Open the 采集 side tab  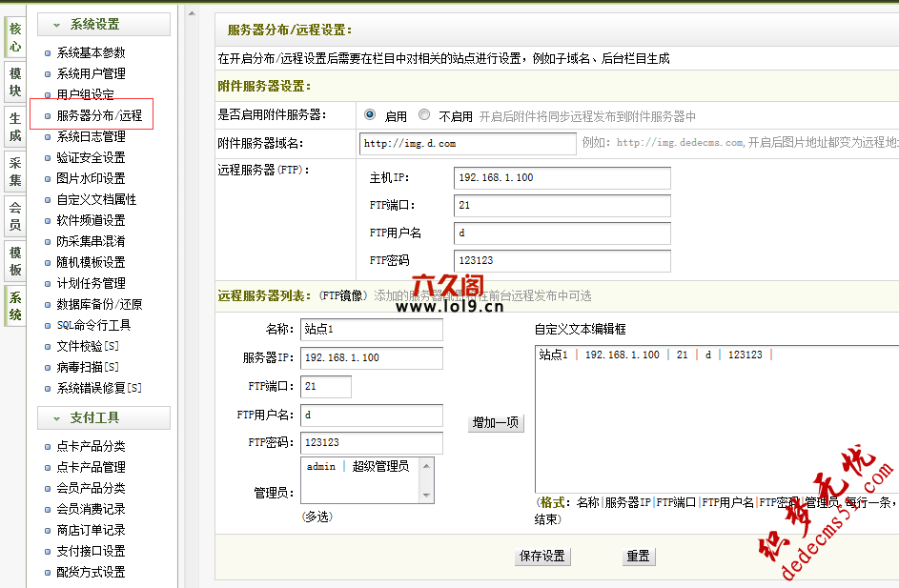(x=15, y=172)
